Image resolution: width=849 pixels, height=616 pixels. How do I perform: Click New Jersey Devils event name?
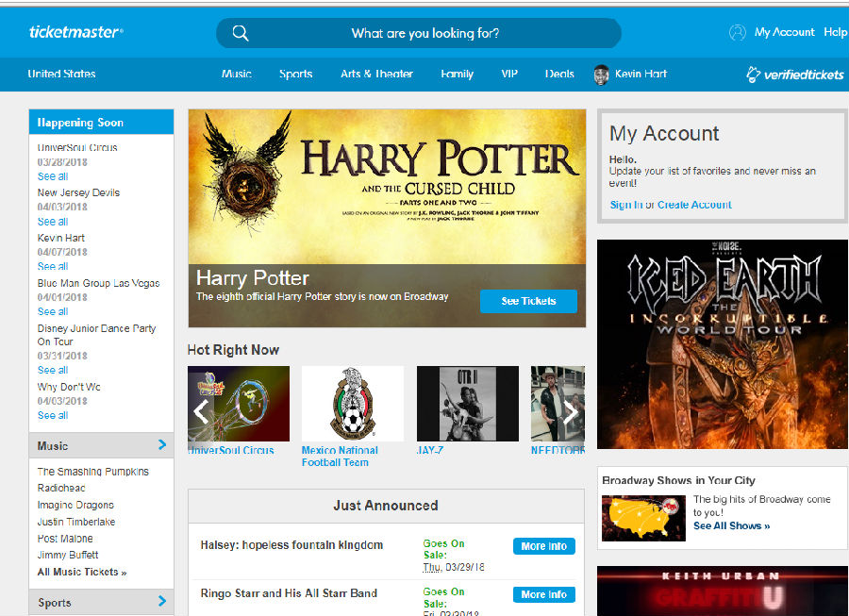[x=78, y=192]
